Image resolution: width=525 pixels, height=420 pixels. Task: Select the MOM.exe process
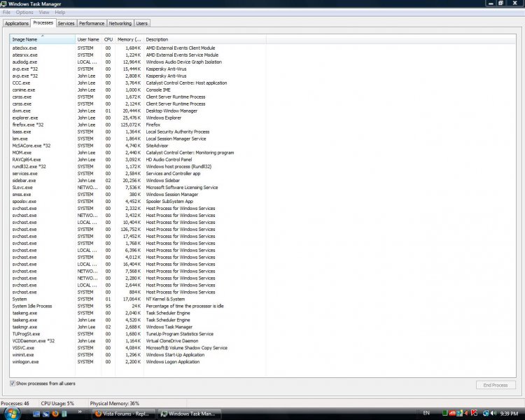138,153
